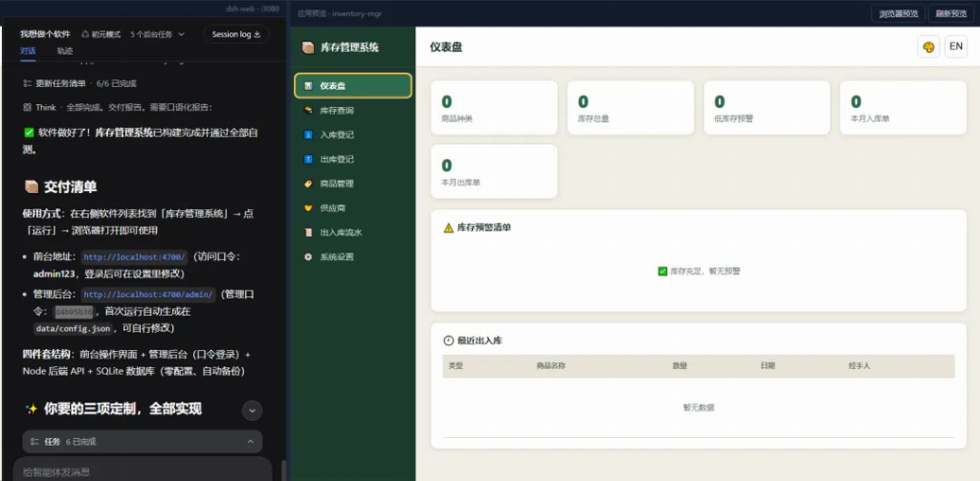
Task: Click the 数量 column header
Action: pos(680,366)
